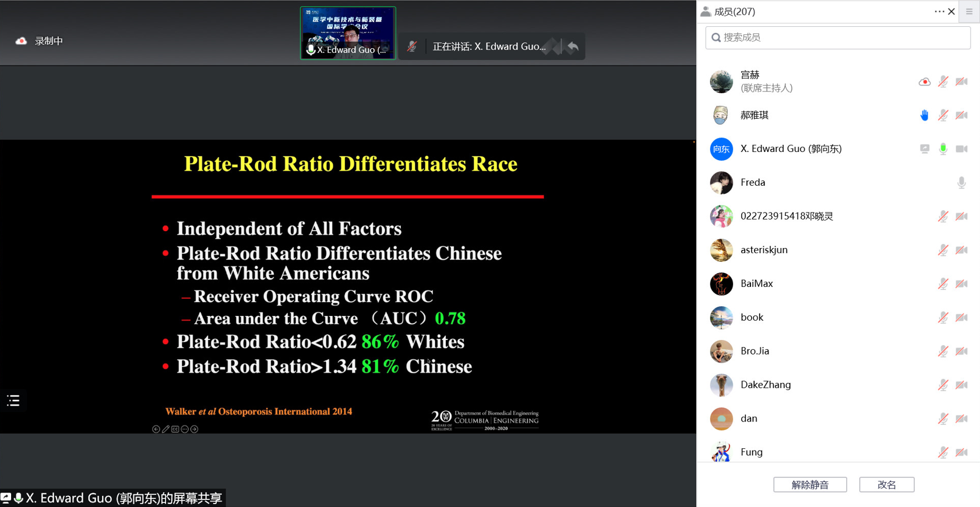Click the search members (搜索成员) field
980x507 pixels.
838,38
